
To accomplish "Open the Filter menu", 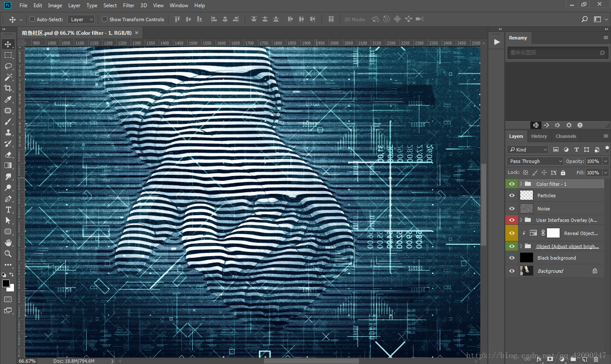I will tap(129, 6).
